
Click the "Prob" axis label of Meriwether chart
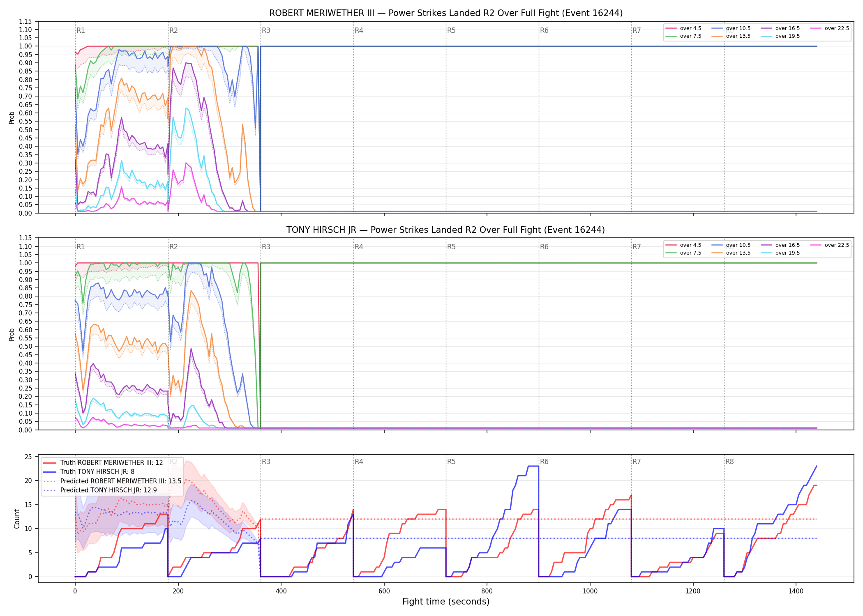click(x=12, y=117)
